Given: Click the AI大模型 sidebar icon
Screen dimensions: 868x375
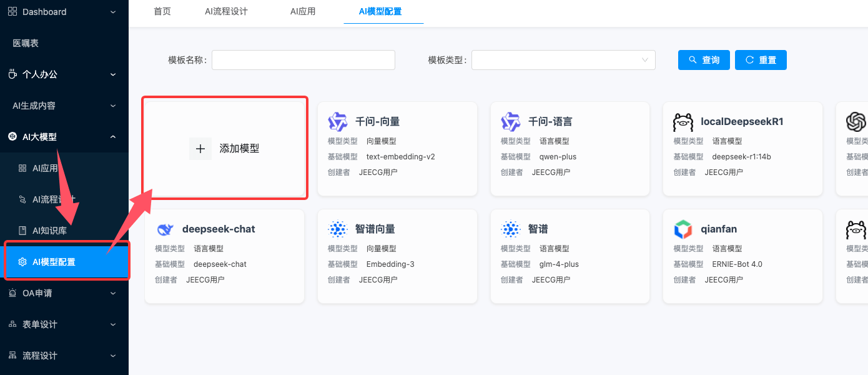Looking at the screenshot, I should (x=12, y=137).
